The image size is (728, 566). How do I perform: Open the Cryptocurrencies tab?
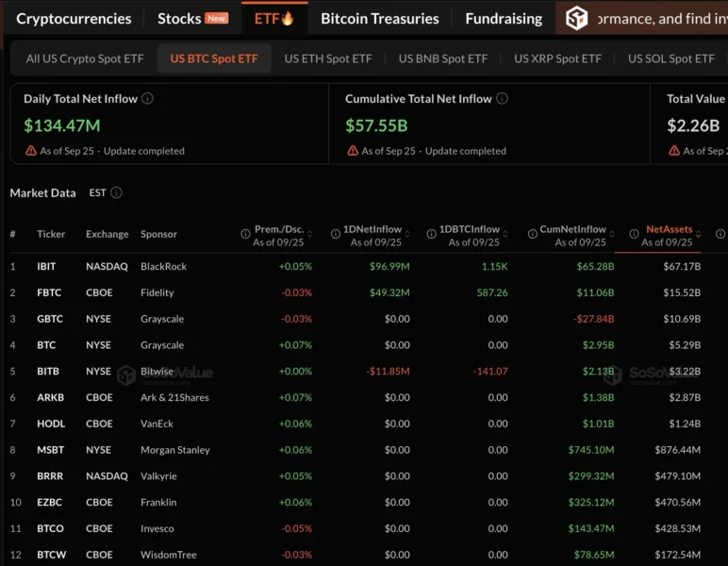coord(74,19)
